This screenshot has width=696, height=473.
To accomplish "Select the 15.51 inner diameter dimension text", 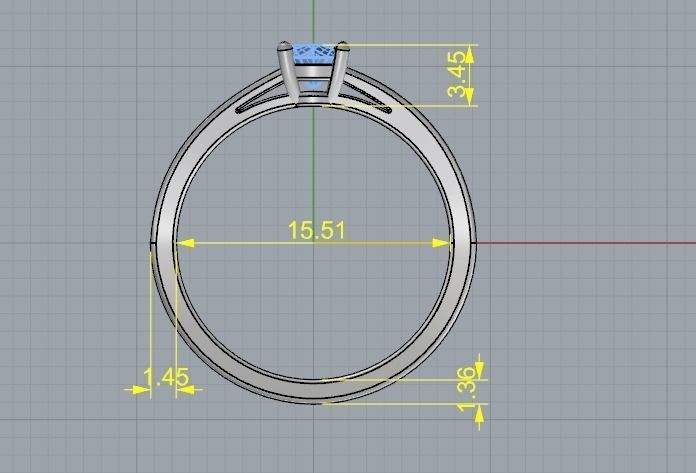I will tap(316, 230).
